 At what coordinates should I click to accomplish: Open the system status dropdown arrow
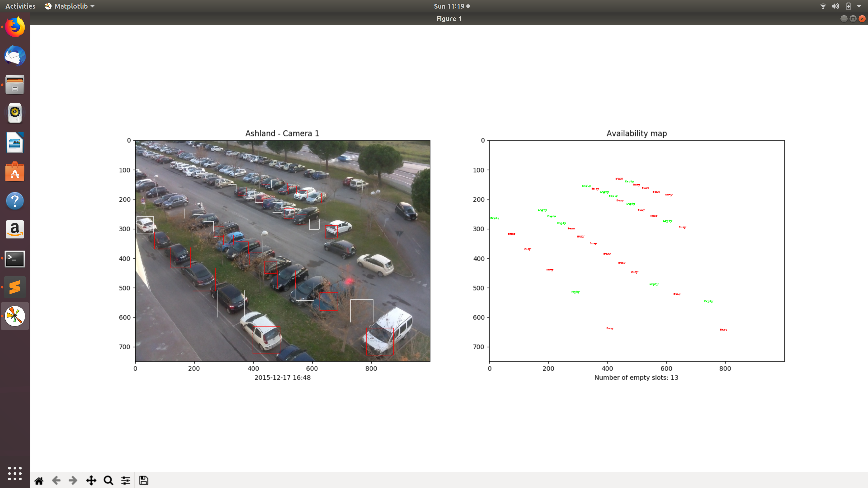(859, 6)
